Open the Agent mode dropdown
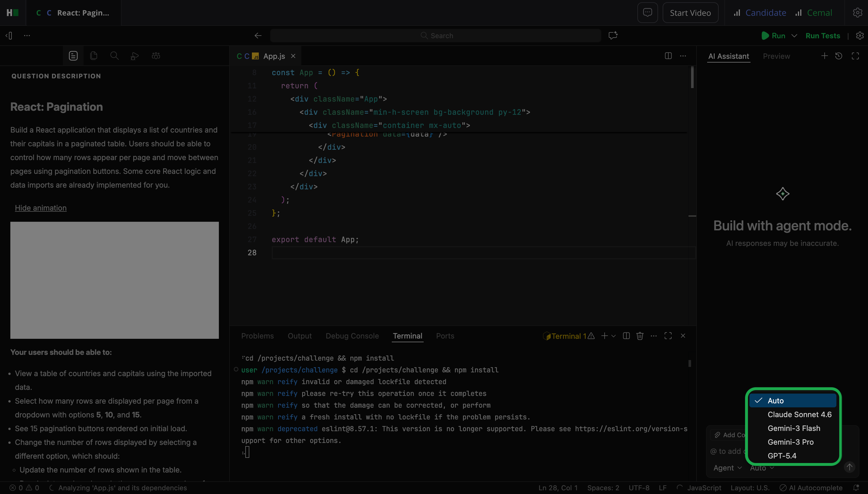 click(x=728, y=468)
